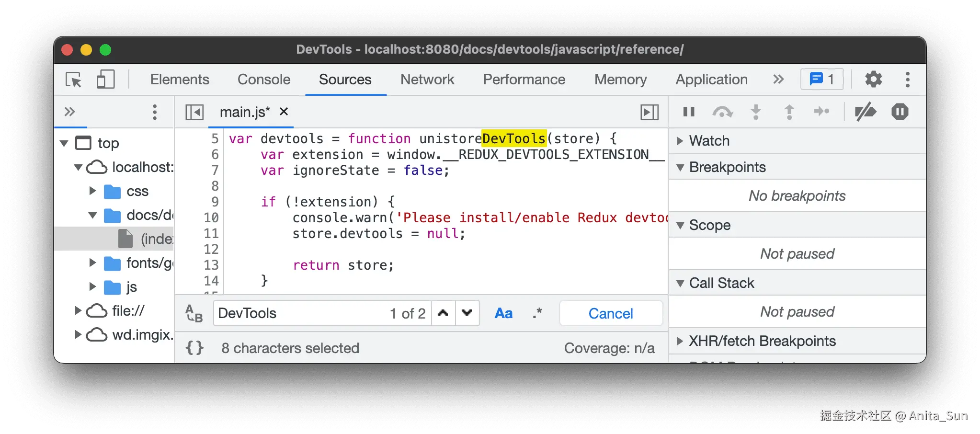Screen dimensions: 980x434
Task: Toggle match case (Aa) in search
Action: [x=503, y=313]
